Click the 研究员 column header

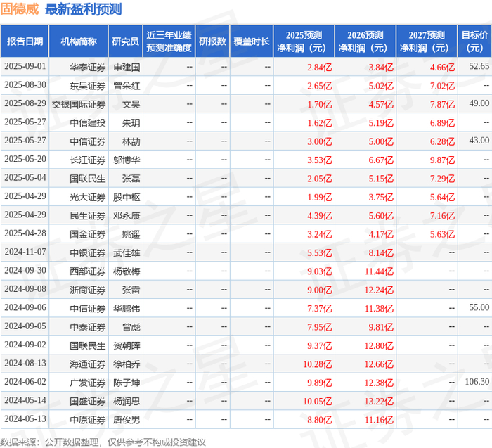coord(126,41)
